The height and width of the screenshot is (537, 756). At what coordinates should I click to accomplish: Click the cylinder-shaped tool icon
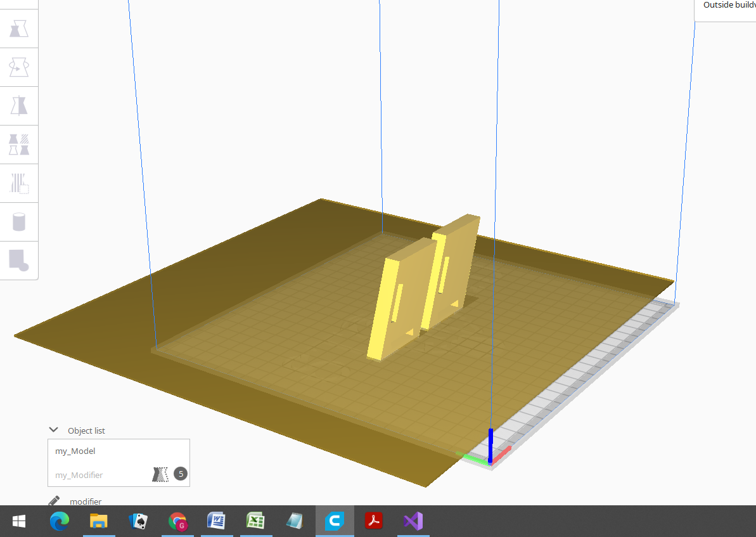19,222
